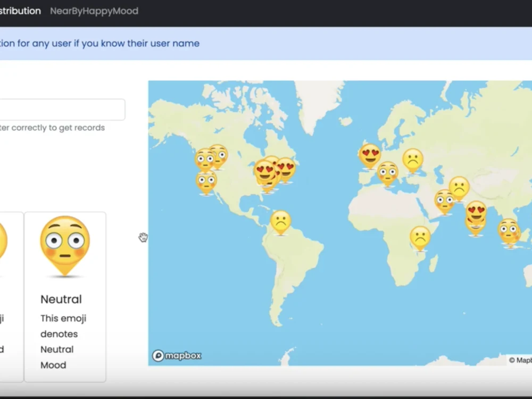Click the Mapbox logo on the map
Image resolution: width=532 pixels, height=399 pixels.
tap(177, 355)
